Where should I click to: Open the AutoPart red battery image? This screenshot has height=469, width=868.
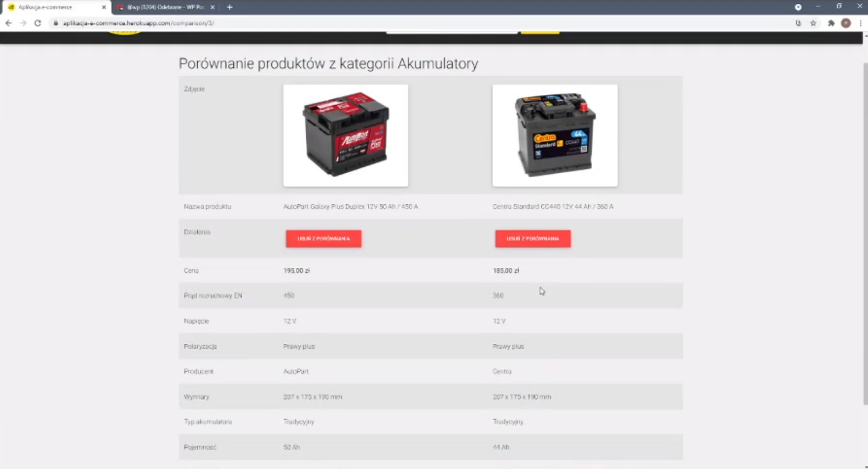346,135
